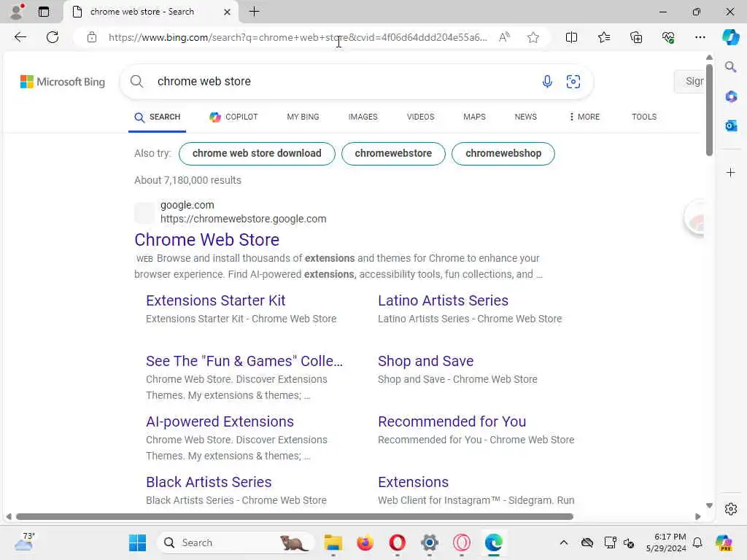Click 'chrome web store download' suggestion

257,153
